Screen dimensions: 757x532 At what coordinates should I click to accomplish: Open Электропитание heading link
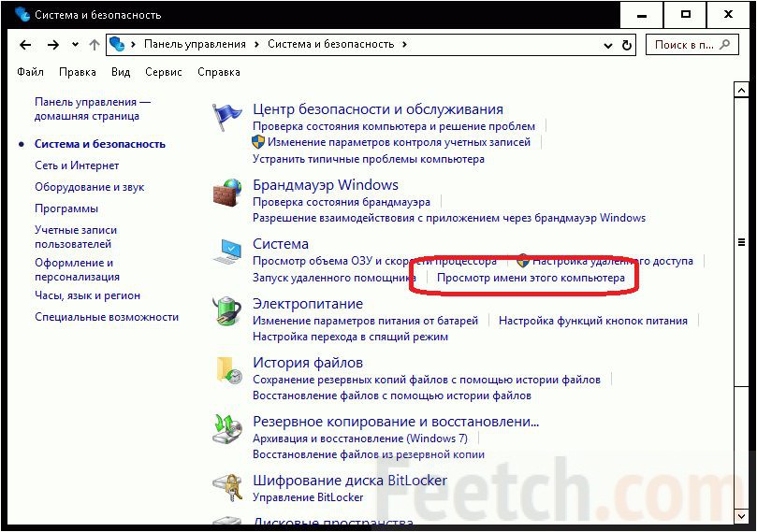click(308, 303)
